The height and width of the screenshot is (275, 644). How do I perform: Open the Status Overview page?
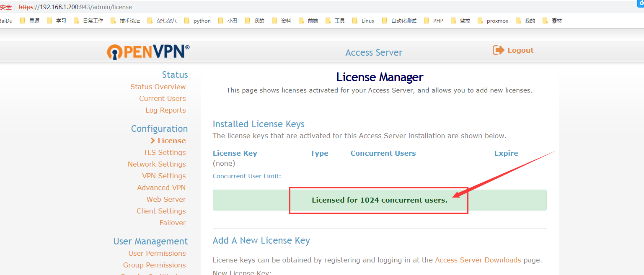click(158, 87)
